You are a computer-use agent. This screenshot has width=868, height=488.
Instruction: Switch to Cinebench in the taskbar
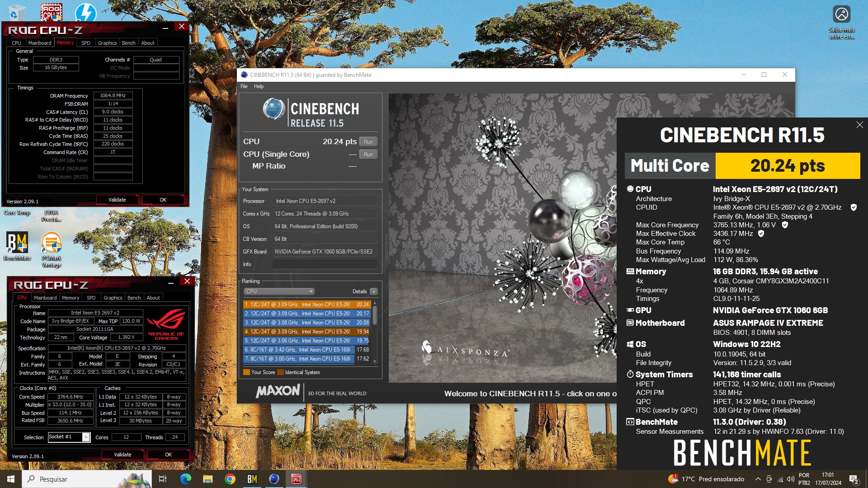tap(274, 479)
